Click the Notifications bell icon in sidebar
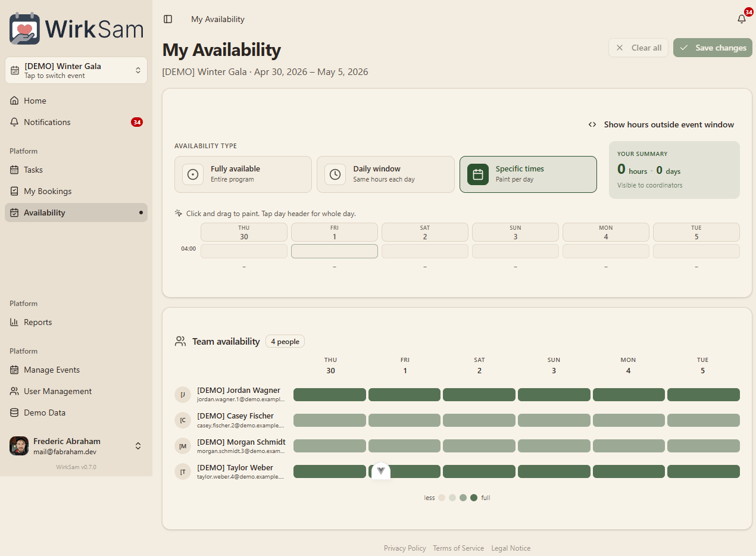756x556 pixels. [x=14, y=122]
